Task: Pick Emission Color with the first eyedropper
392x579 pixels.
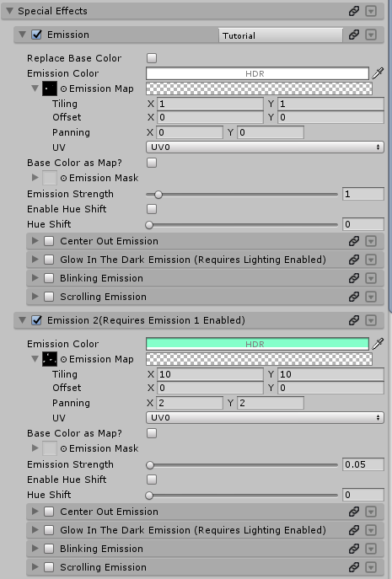Action: (378, 73)
